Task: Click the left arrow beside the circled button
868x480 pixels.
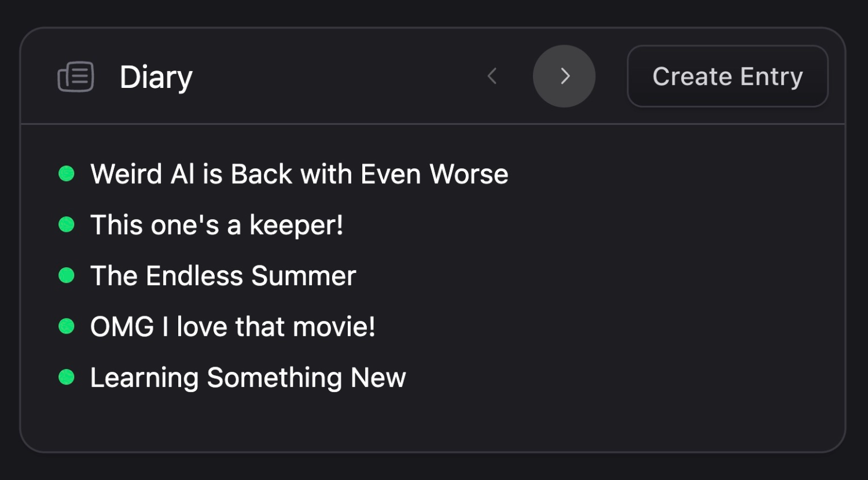Action: (492, 76)
